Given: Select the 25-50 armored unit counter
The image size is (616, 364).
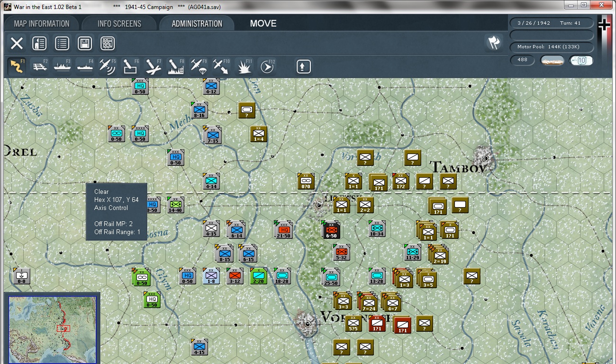Looking at the screenshot, I should click(331, 277).
